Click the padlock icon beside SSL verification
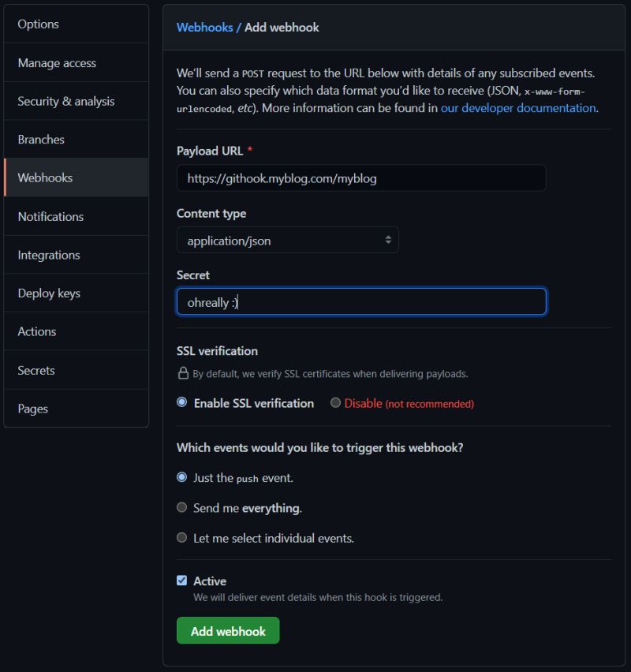The height and width of the screenshot is (672, 631). tap(182, 373)
